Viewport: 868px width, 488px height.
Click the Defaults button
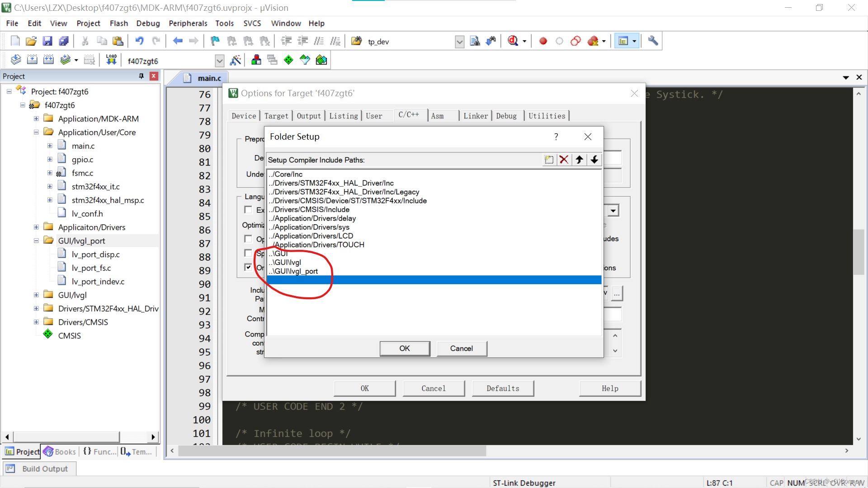pos(503,389)
